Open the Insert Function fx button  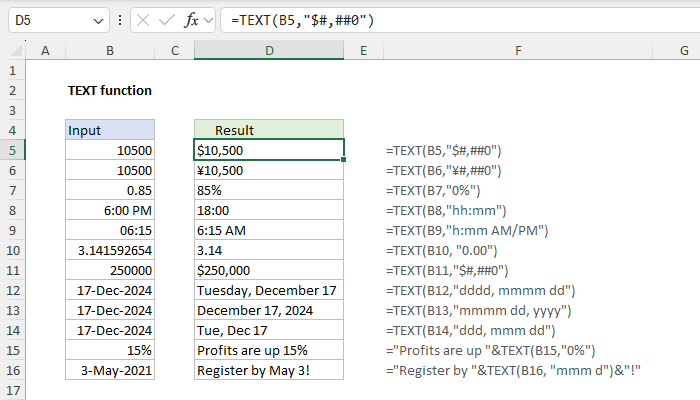(191, 20)
